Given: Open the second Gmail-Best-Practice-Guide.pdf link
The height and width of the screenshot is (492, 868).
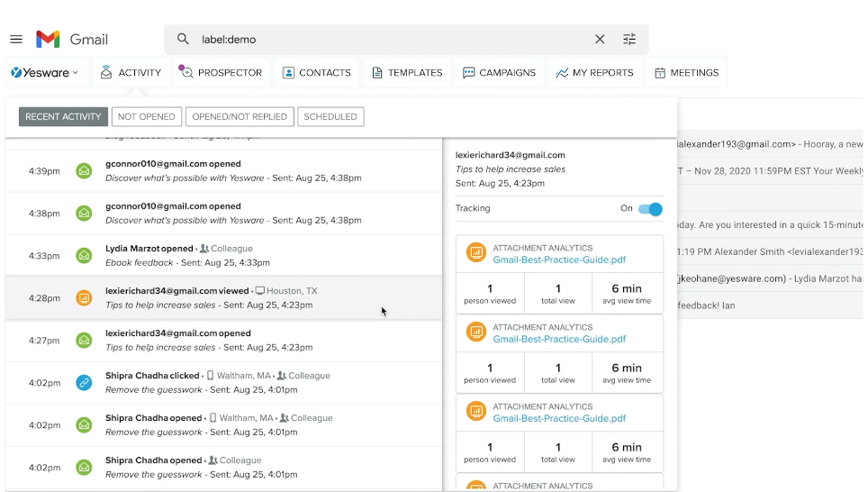Looking at the screenshot, I should [559, 339].
